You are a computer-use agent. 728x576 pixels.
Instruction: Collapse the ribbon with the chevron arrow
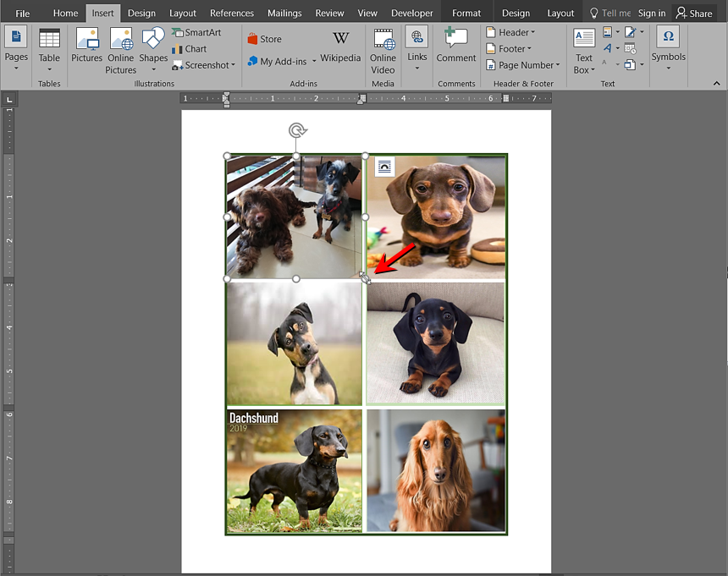point(717,84)
